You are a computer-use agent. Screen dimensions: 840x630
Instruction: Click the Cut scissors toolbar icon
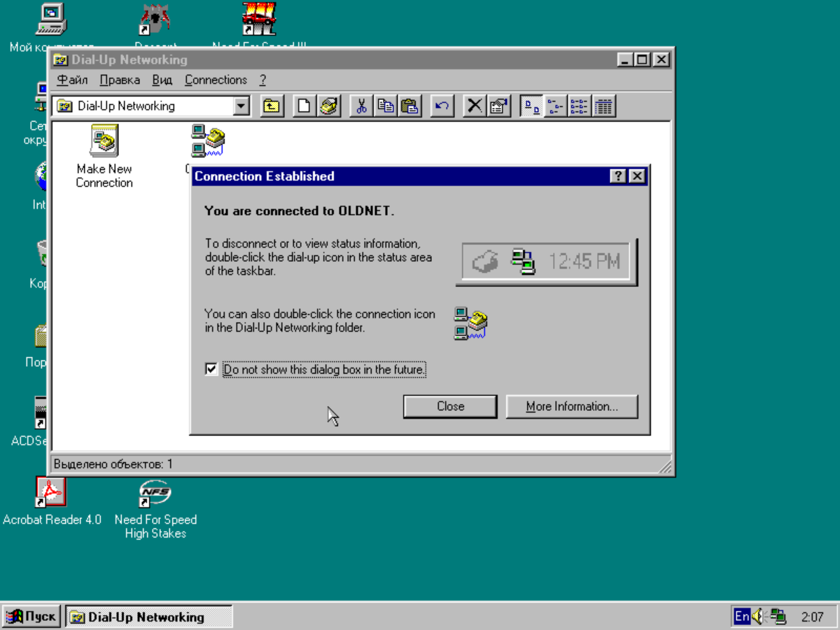(361, 106)
